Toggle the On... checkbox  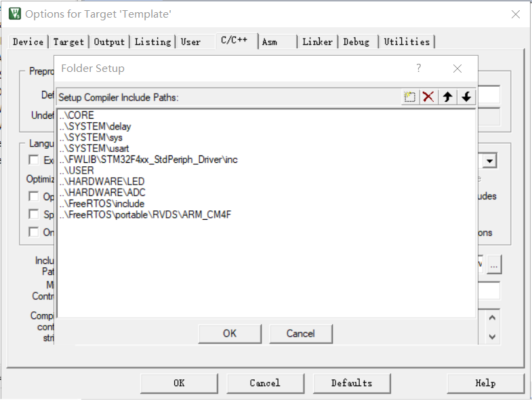(x=34, y=232)
